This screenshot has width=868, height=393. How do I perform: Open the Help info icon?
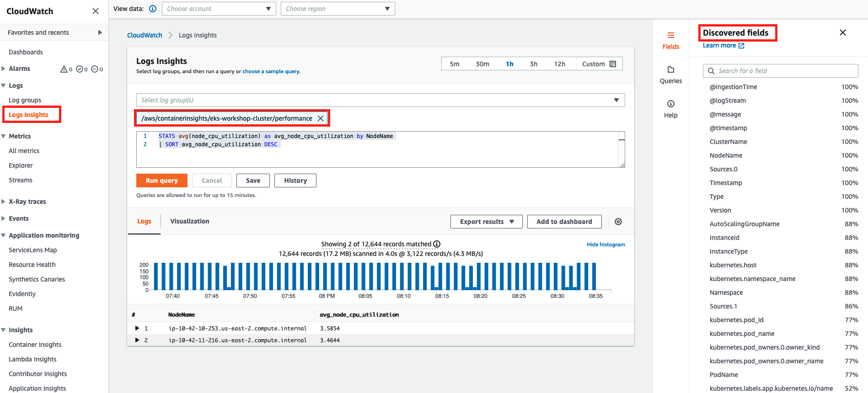point(670,104)
